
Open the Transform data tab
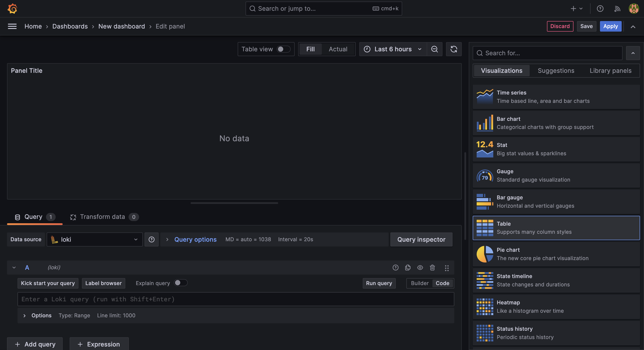point(104,217)
